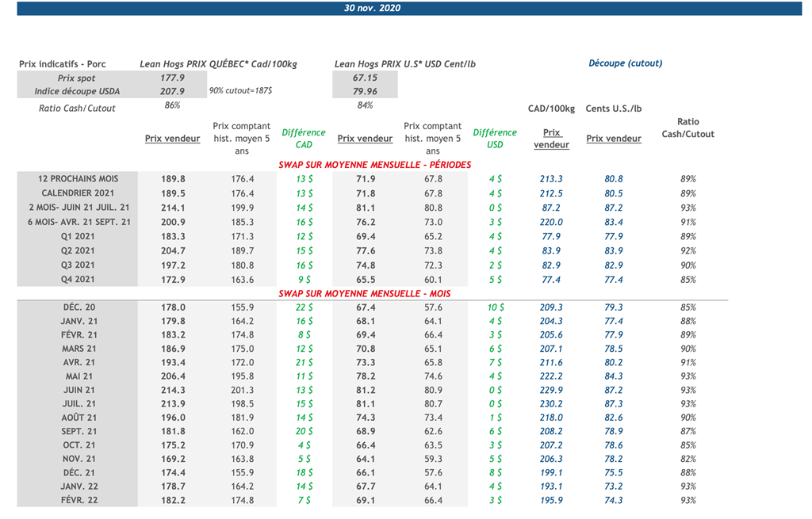Click the Québec spot price cell 177.9
Viewport: 812px width, 519px height.
click(x=172, y=78)
